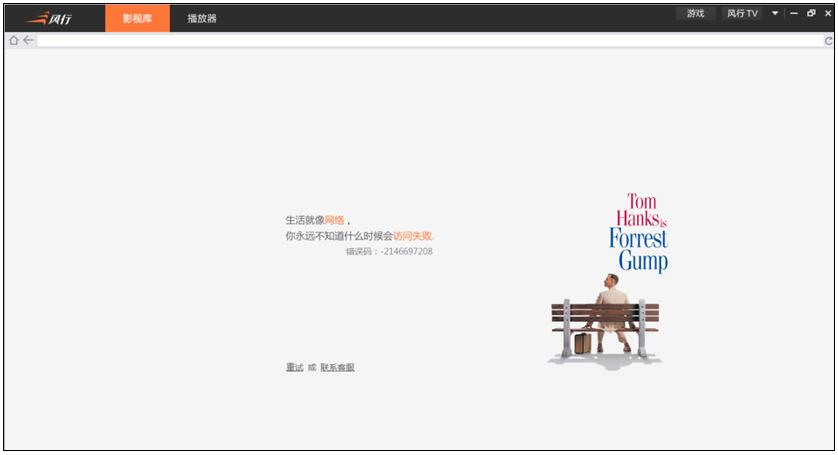Open the 联系客服 link

tap(337, 367)
